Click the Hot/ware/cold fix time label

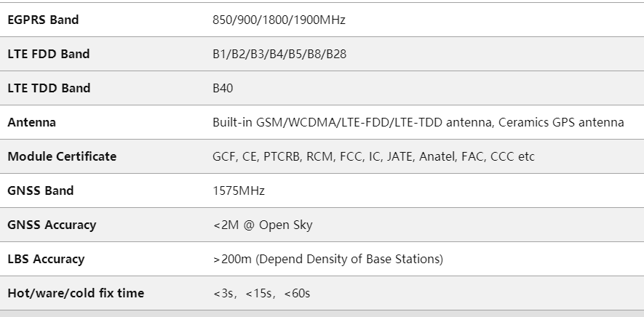click(x=76, y=293)
